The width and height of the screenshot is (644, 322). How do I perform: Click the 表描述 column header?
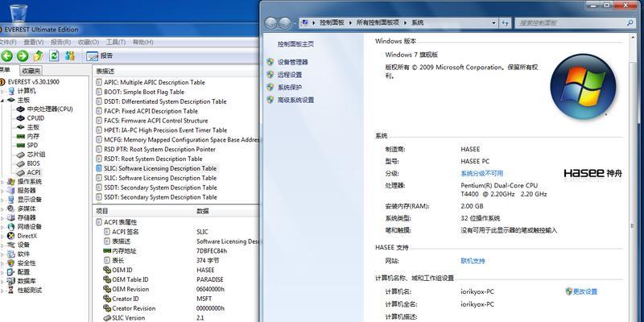coord(175,72)
